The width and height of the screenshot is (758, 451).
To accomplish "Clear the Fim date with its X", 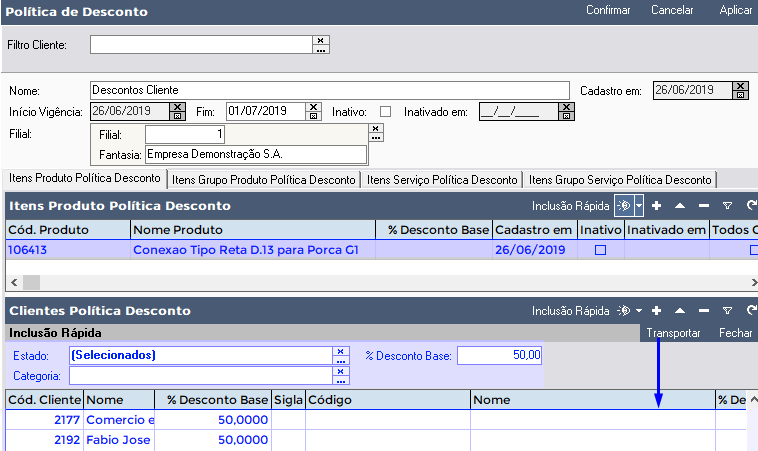I will 314,107.
